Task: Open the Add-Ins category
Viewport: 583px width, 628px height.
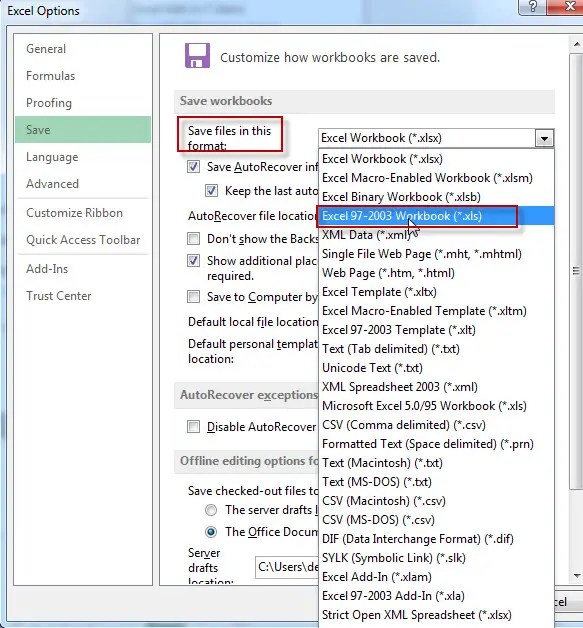Action: tap(83, 269)
